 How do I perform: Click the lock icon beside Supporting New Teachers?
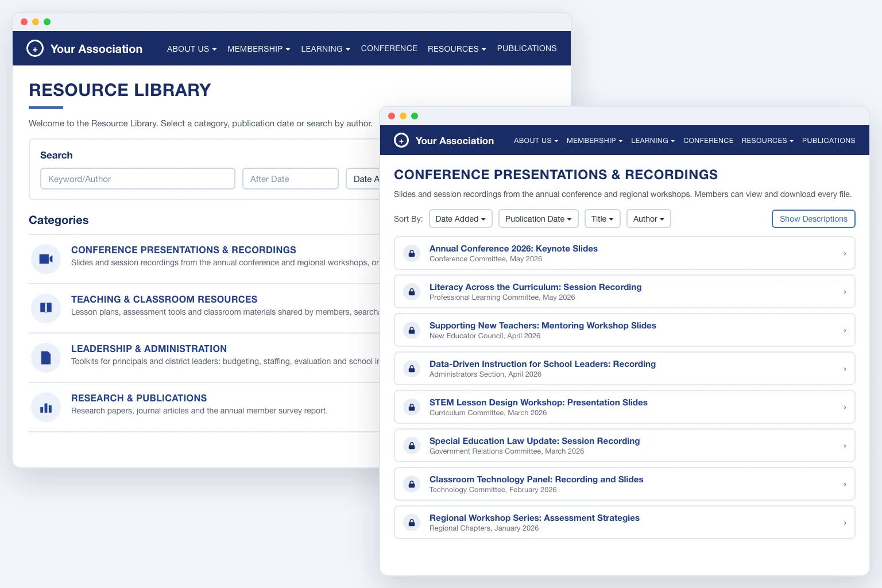[x=412, y=330]
